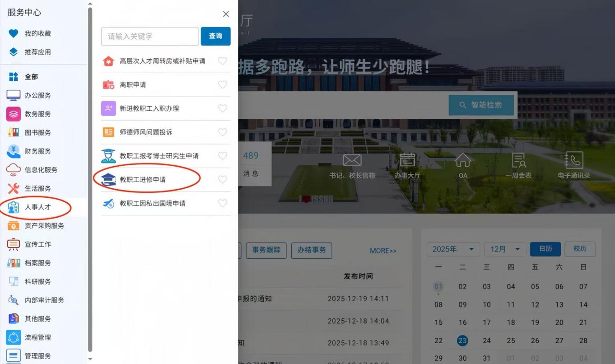Screen dimensions: 615x364
Task: Open the 电子通讯录 phone book icon
Action: (x=573, y=160)
